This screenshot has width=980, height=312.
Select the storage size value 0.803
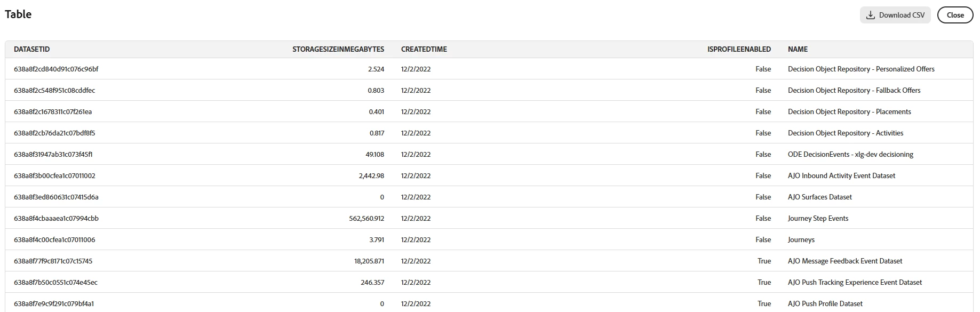pos(376,90)
